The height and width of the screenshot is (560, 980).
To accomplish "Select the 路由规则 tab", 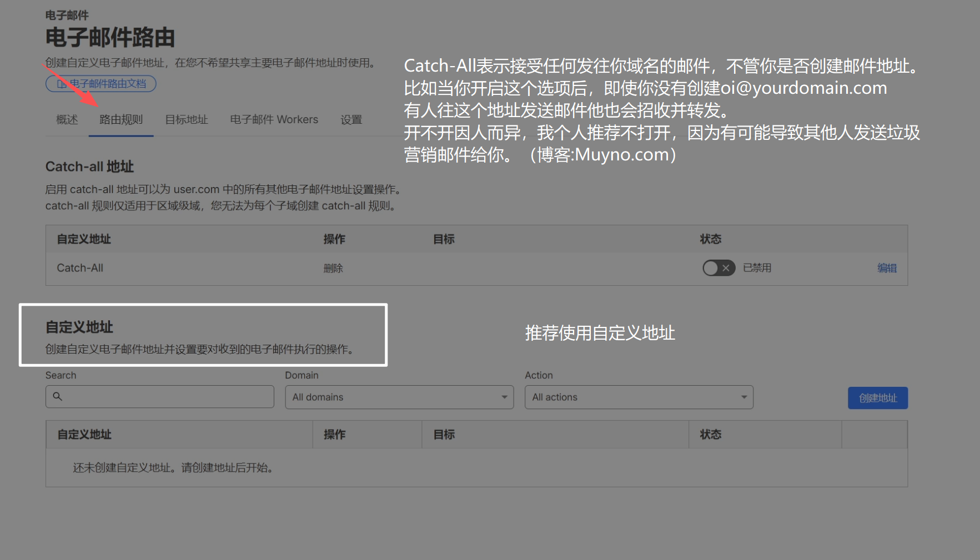I will click(x=121, y=120).
